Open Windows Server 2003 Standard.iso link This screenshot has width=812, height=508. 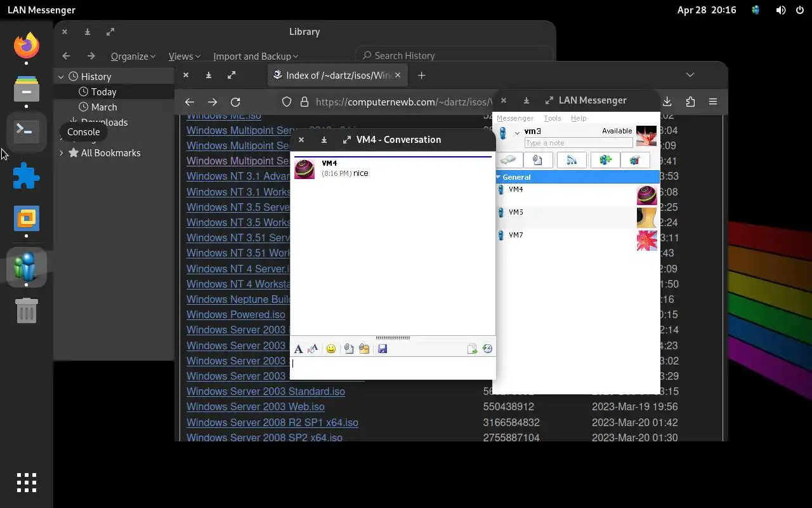(x=266, y=392)
